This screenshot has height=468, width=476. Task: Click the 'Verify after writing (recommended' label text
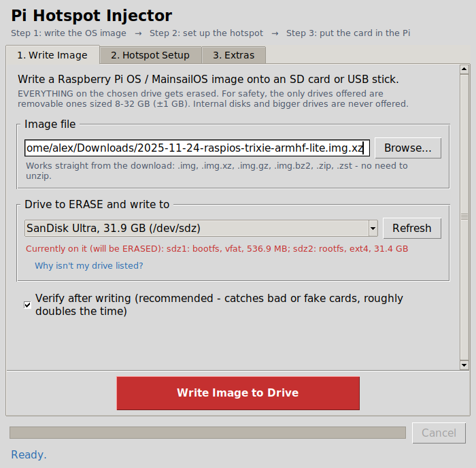click(219, 305)
